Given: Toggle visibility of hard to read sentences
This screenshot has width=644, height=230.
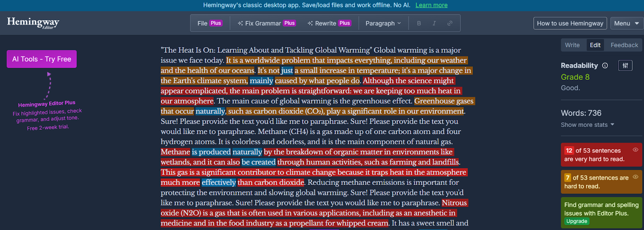Looking at the screenshot, I should 636,177.
